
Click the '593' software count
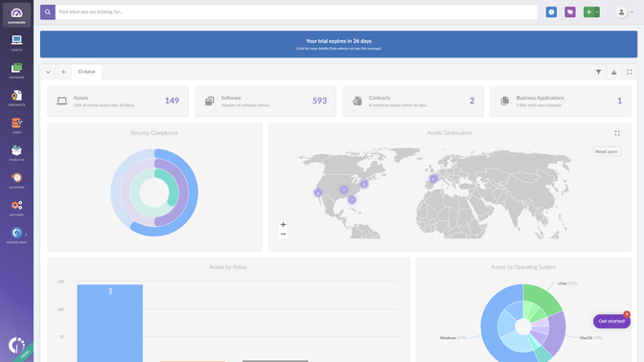coord(319,101)
